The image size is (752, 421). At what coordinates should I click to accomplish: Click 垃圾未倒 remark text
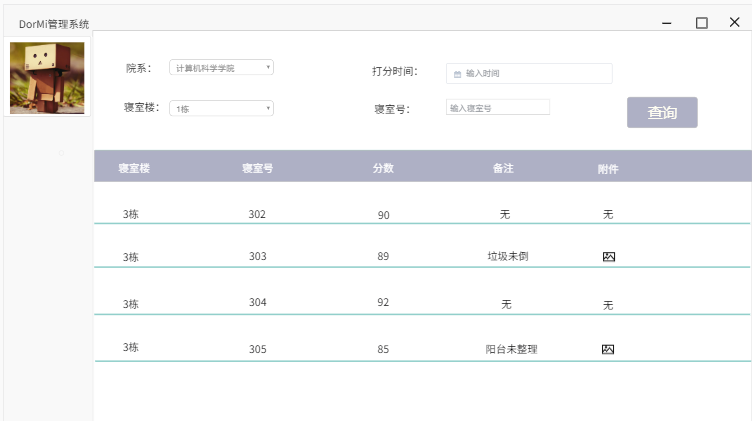pos(507,257)
